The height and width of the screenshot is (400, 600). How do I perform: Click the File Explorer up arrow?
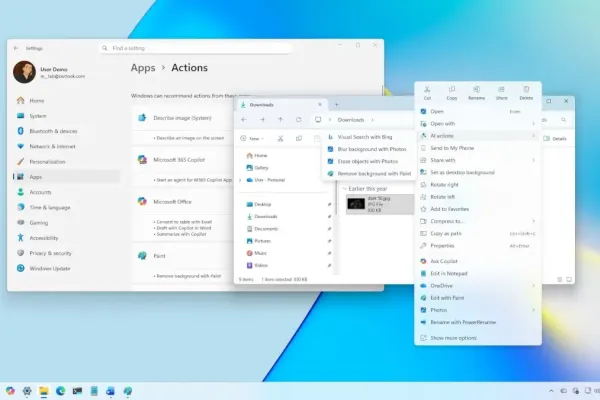[x=280, y=120]
